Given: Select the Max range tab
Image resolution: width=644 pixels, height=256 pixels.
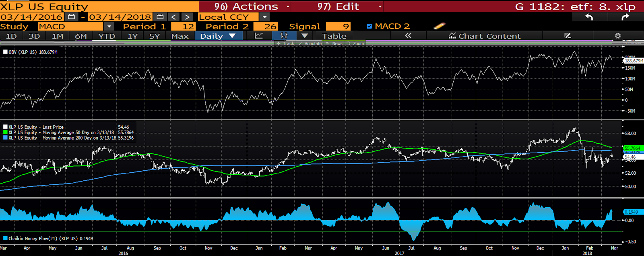Looking at the screenshot, I should coord(180,36).
